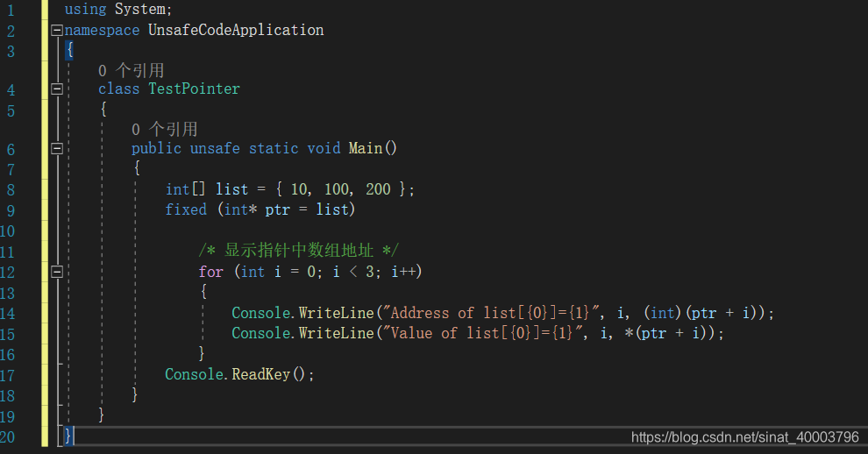The width and height of the screenshot is (868, 454).
Task: Click the 'for' keyword on line 12
Action: tap(211, 272)
